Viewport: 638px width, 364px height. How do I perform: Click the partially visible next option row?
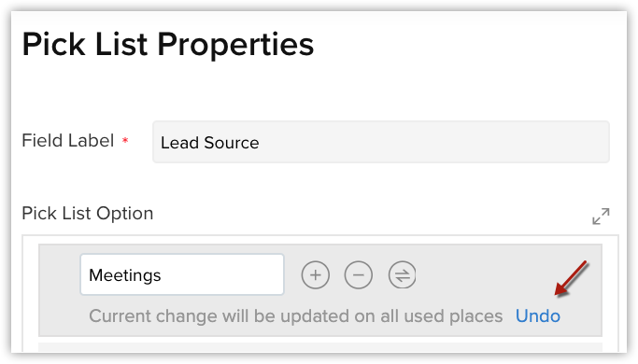(x=320, y=347)
